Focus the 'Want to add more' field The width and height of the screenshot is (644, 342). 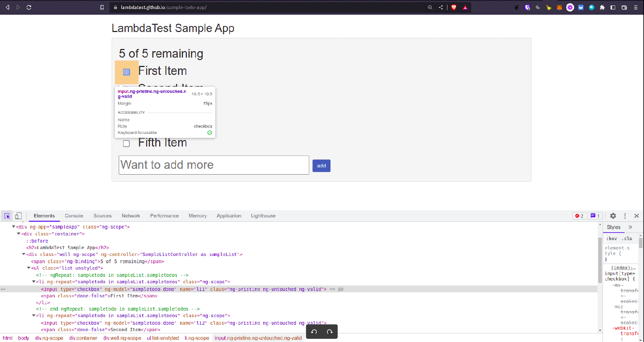click(214, 165)
